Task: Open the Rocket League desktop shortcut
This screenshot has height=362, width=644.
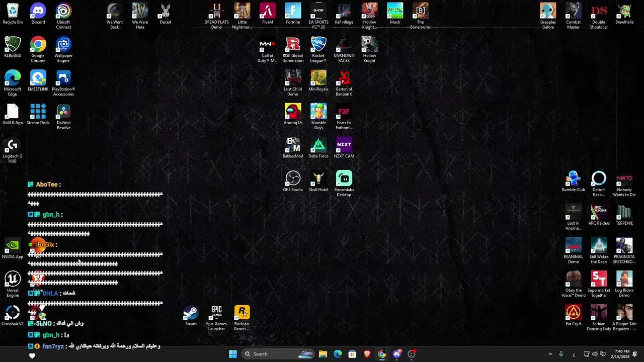Action: pyautogui.click(x=318, y=50)
